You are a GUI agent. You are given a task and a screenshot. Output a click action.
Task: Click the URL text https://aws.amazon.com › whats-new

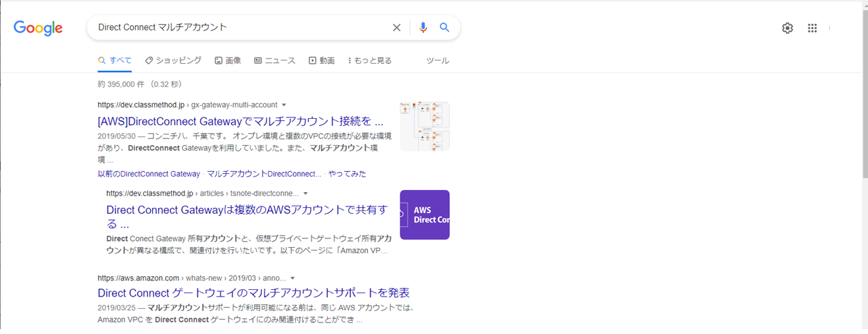(x=158, y=278)
